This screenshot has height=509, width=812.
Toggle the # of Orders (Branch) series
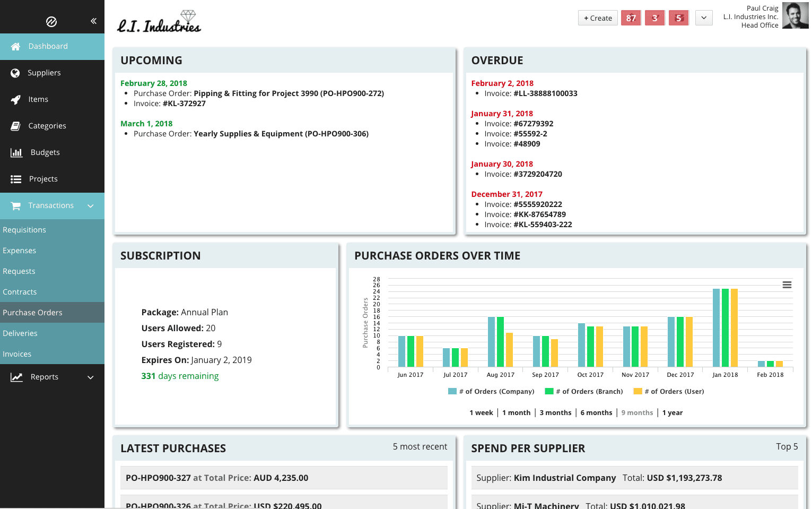point(589,391)
